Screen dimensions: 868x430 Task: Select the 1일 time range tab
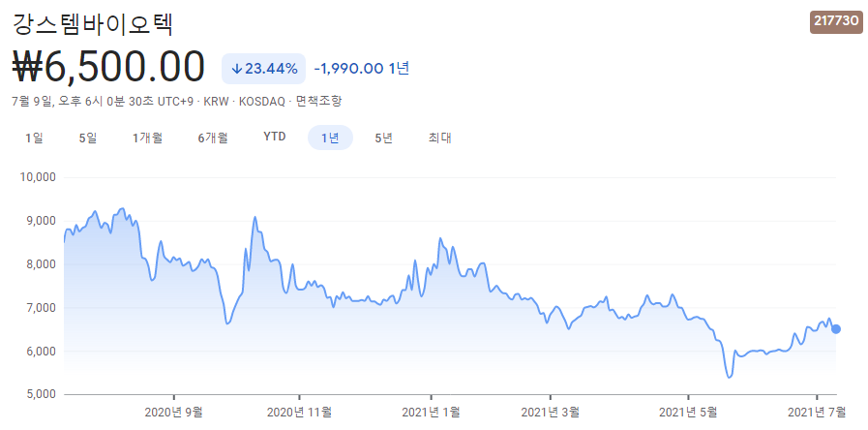tap(34, 138)
